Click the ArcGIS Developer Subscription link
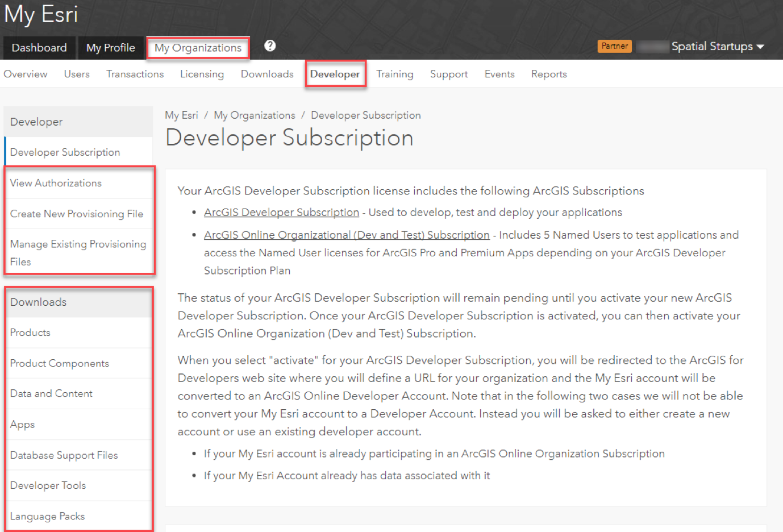 (281, 212)
